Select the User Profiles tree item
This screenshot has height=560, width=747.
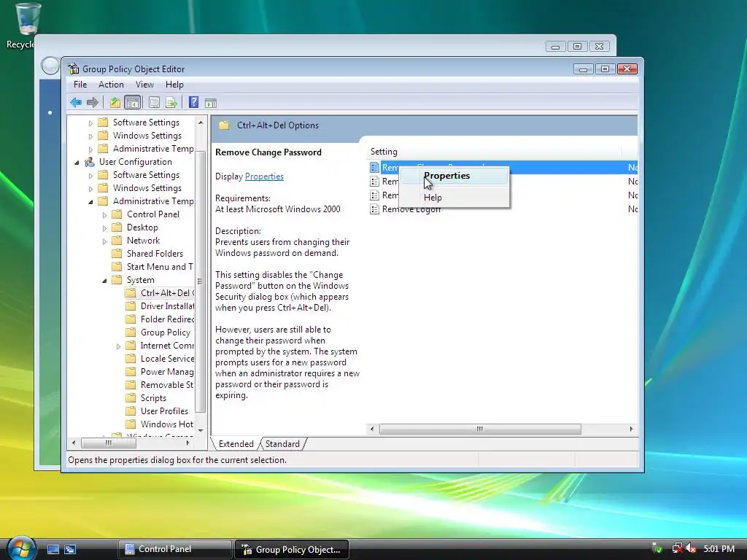(x=164, y=411)
